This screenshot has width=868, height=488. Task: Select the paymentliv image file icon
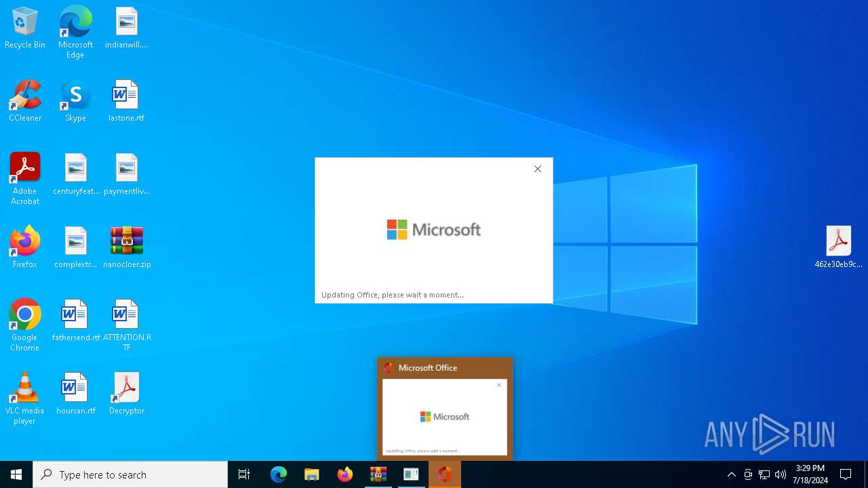pyautogui.click(x=126, y=175)
